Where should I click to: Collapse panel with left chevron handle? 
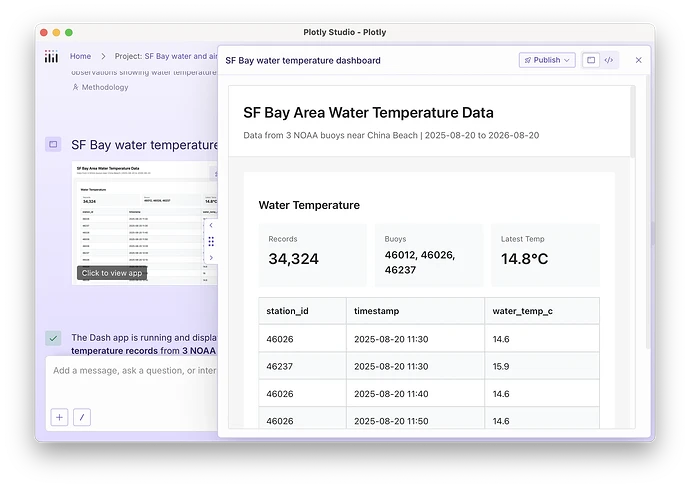click(211, 225)
